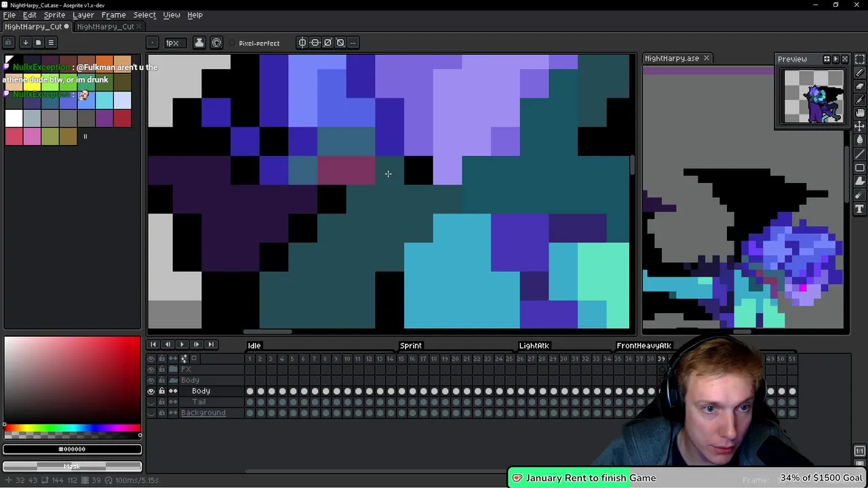Viewport: 868px width, 488px height.
Task: Open the View menu
Action: point(172,15)
